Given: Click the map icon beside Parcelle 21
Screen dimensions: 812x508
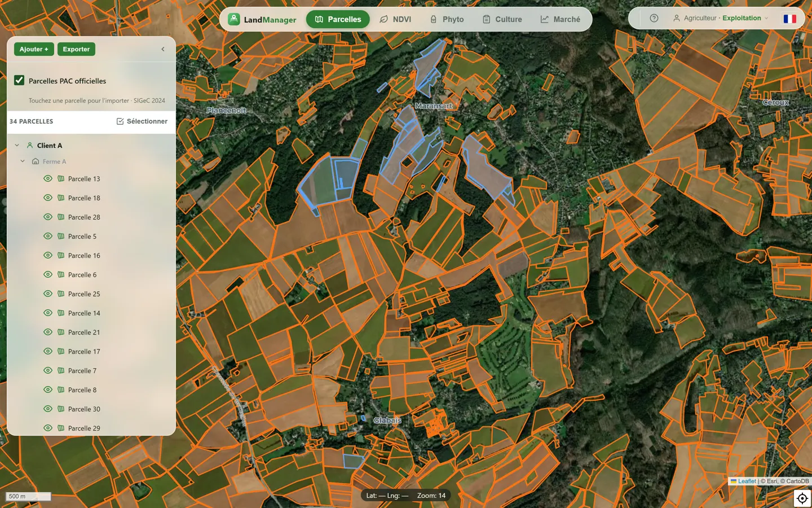Looking at the screenshot, I should tap(61, 332).
